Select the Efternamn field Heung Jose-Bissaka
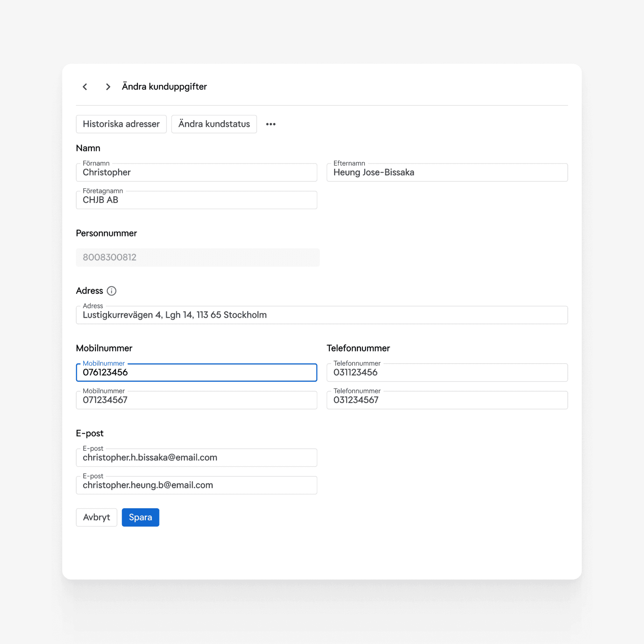This screenshot has width=644, height=644. [x=447, y=172]
